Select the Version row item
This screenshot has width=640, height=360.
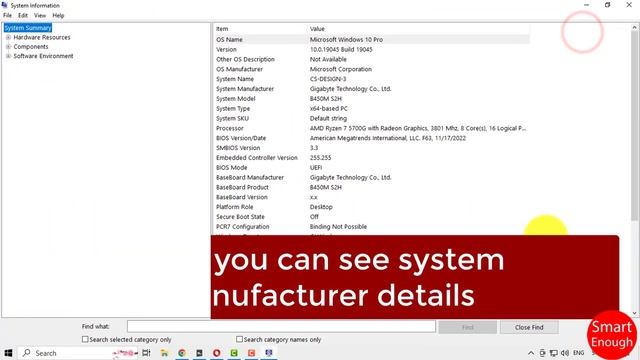point(226,49)
